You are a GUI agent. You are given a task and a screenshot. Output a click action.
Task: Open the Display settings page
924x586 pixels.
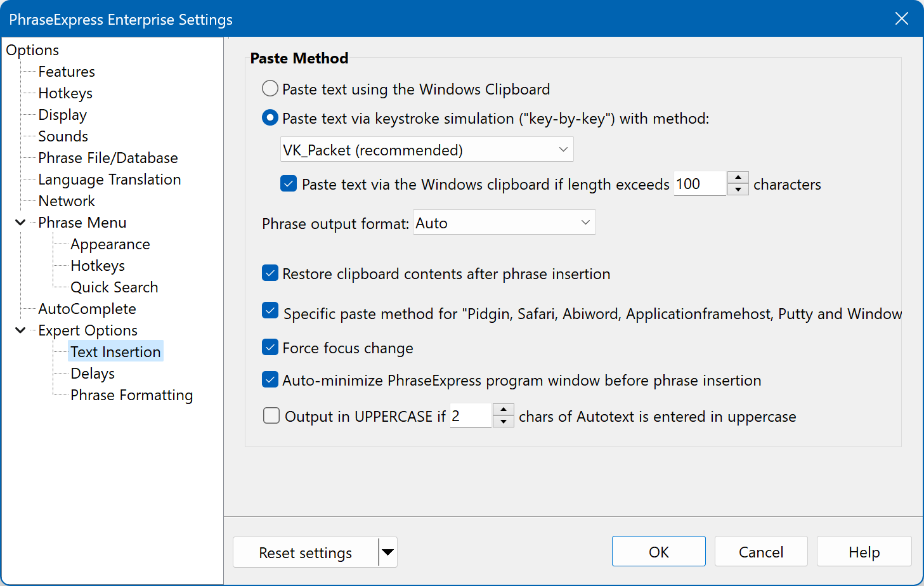coord(62,115)
